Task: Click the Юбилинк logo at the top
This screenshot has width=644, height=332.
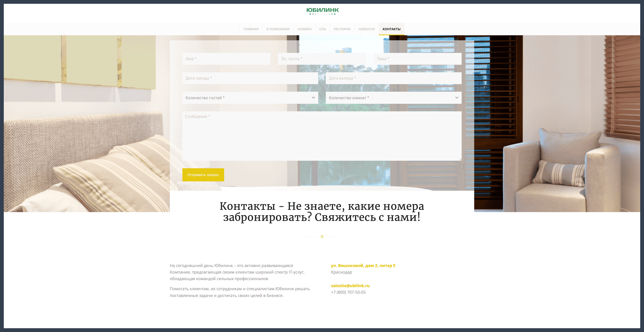Action: [322, 11]
